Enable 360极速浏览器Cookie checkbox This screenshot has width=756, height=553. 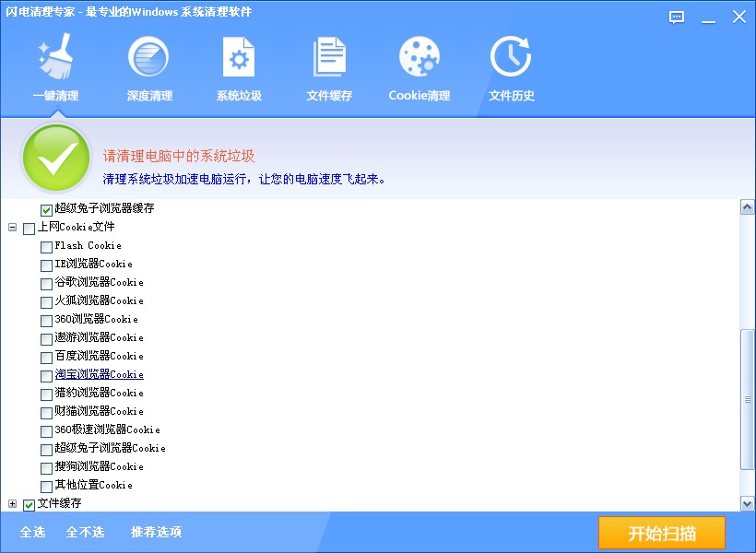coord(46,431)
